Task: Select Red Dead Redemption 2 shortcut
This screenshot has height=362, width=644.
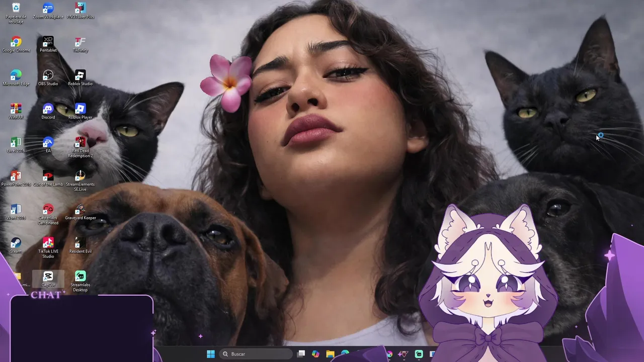Action: point(80,147)
